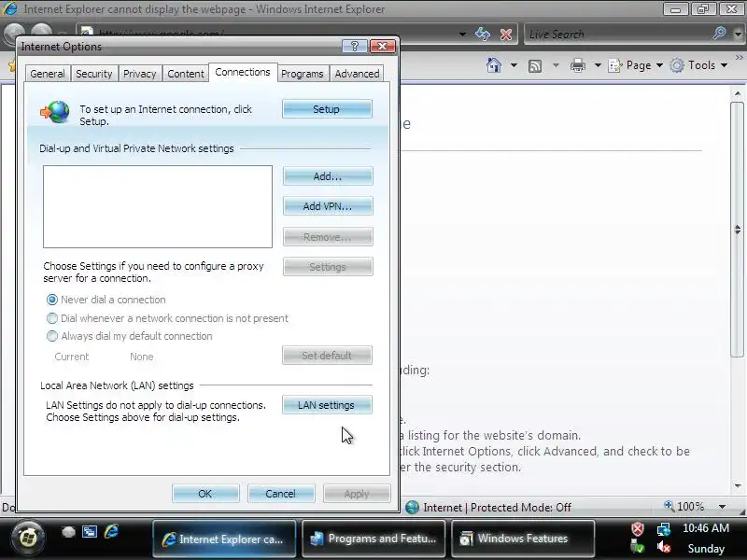Open the Tools gear menu
The image size is (747, 560).
(676, 65)
